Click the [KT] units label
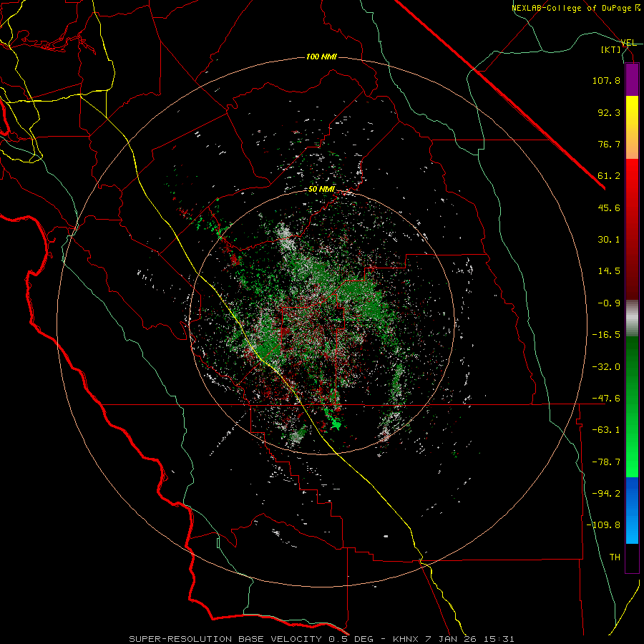The width and height of the screenshot is (644, 644). click(x=611, y=49)
